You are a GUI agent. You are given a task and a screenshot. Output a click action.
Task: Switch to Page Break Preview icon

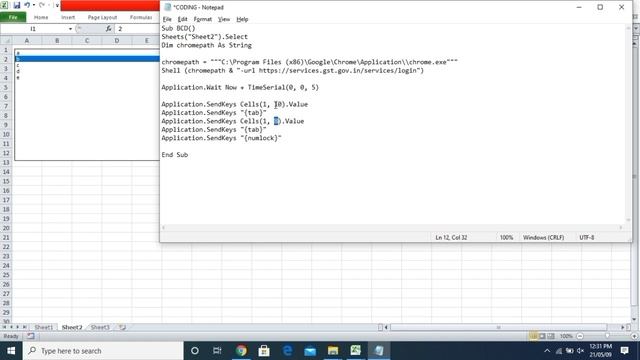pos(551,336)
